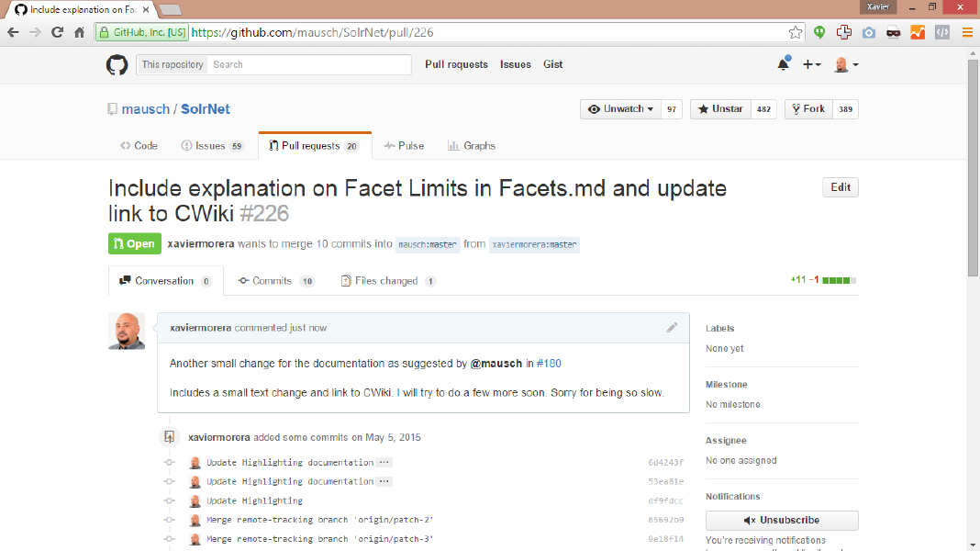Screen dimensions: 980x551
Task: Click Pull requests in top navigation
Action: point(456,64)
